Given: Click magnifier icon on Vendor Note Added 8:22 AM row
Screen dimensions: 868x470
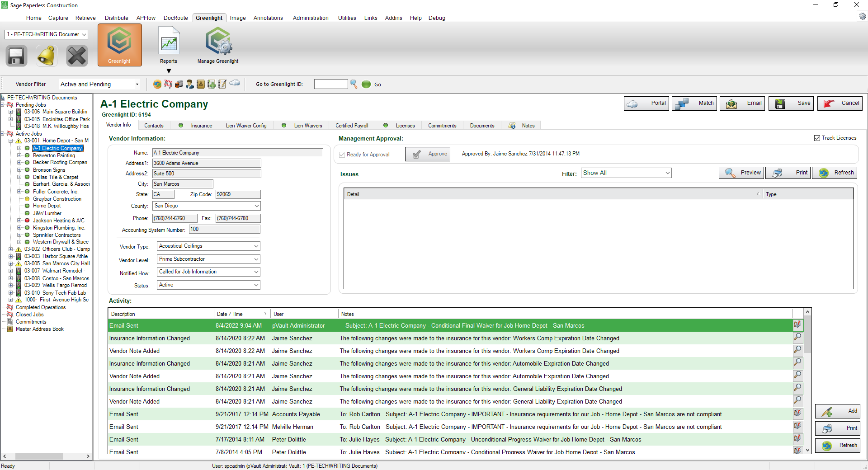Looking at the screenshot, I should point(797,350).
